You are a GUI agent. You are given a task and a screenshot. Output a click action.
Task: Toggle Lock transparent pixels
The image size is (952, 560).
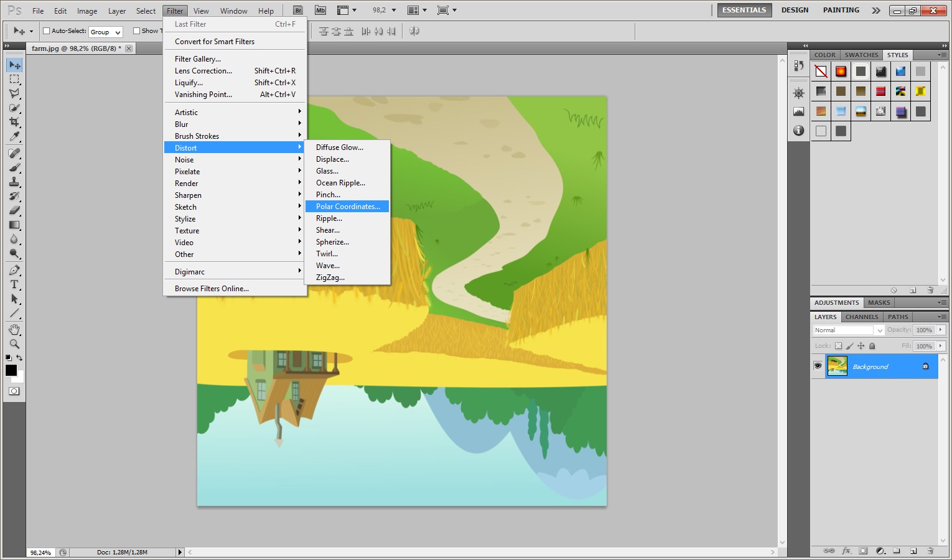click(x=838, y=346)
